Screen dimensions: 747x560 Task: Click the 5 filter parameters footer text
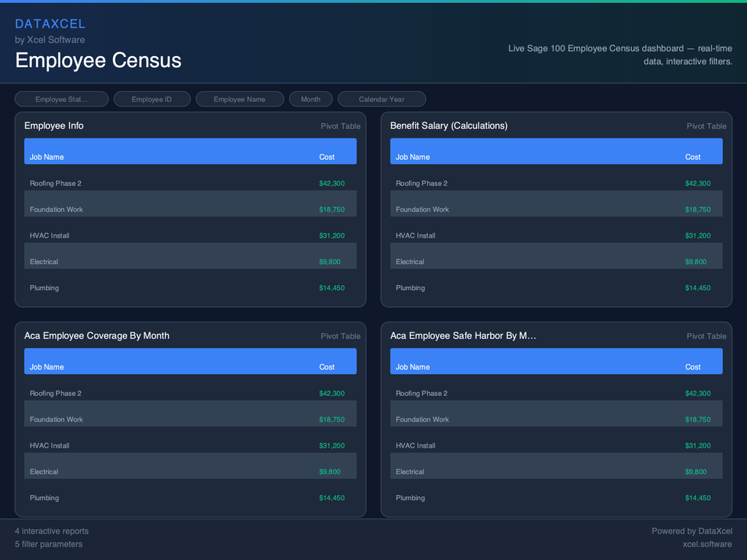pos(49,544)
